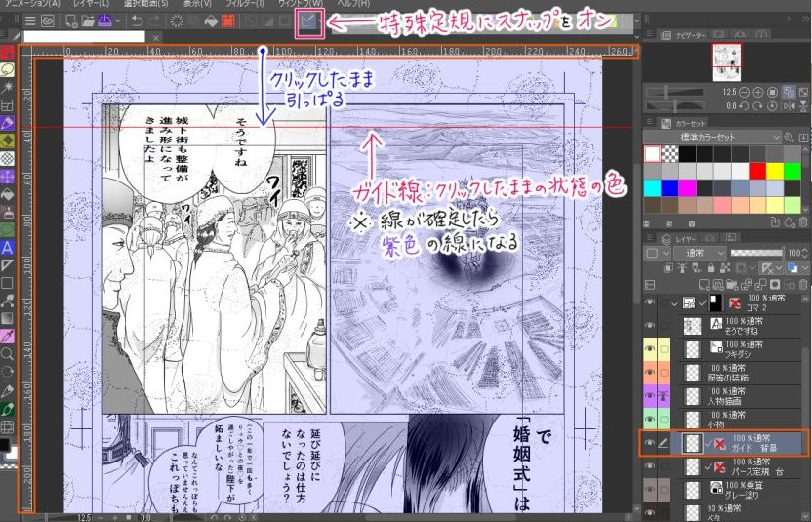
Task: Switch to the ナビゲーター tab
Action: tap(683, 35)
